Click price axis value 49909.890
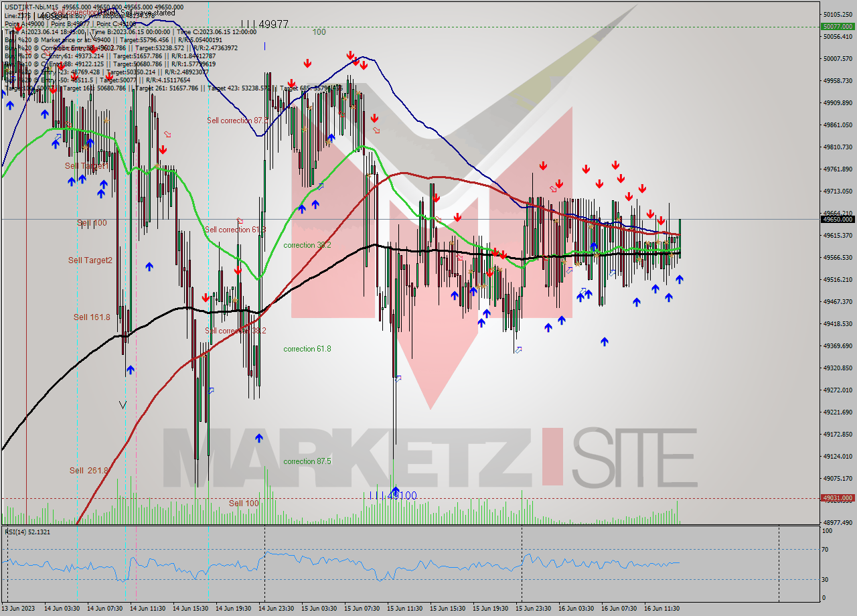Viewport: 857px width, 616px height. click(x=837, y=102)
